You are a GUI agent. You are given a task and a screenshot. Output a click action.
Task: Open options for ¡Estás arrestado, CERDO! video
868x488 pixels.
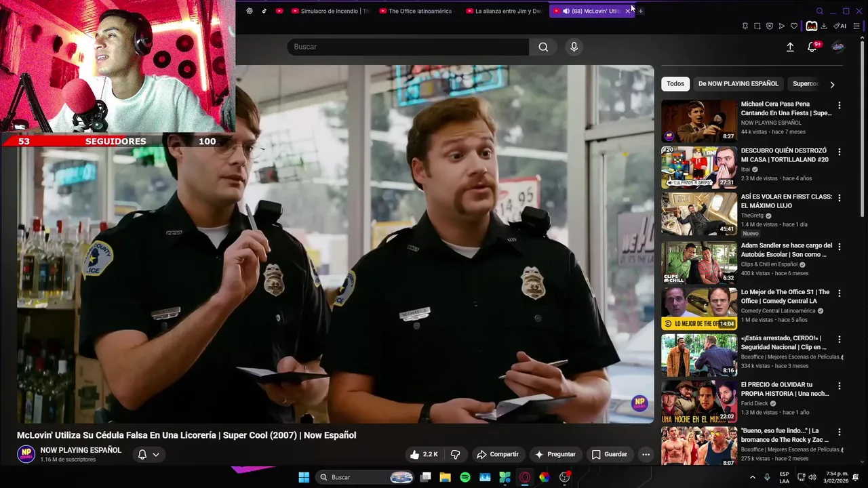pyautogui.click(x=840, y=339)
